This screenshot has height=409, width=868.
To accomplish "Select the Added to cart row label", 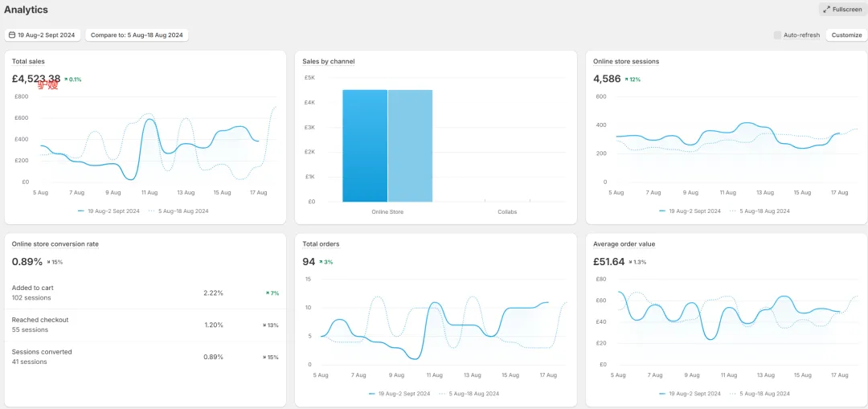I will pyautogui.click(x=33, y=288).
